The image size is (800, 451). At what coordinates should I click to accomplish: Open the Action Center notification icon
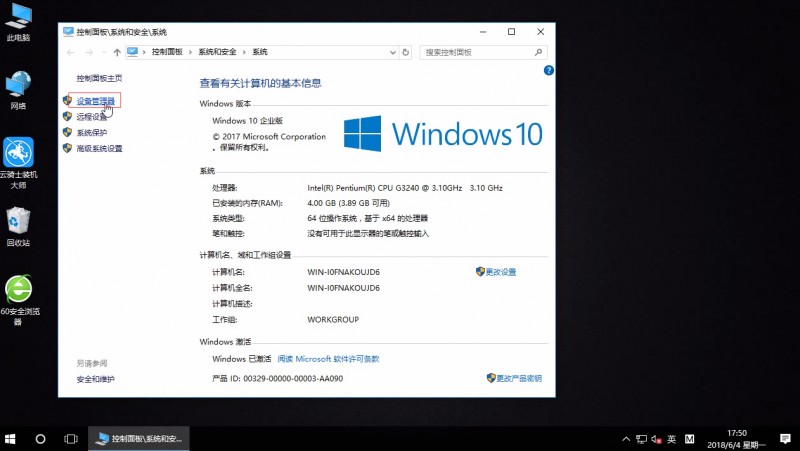[x=785, y=439]
